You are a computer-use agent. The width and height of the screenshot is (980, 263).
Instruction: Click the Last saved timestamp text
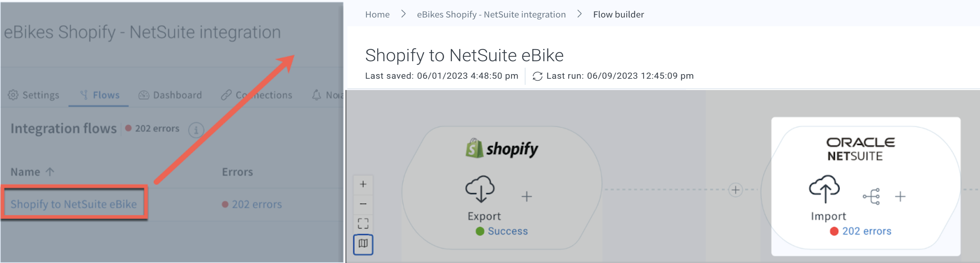441,76
